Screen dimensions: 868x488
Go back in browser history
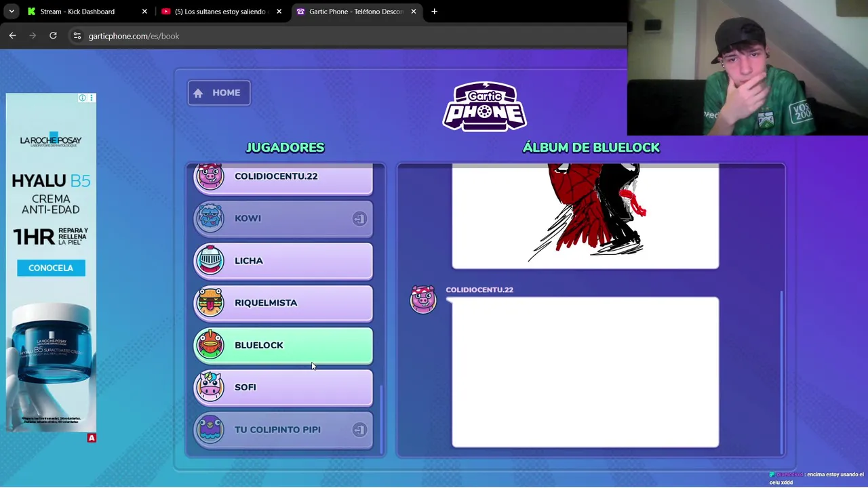pyautogui.click(x=12, y=36)
